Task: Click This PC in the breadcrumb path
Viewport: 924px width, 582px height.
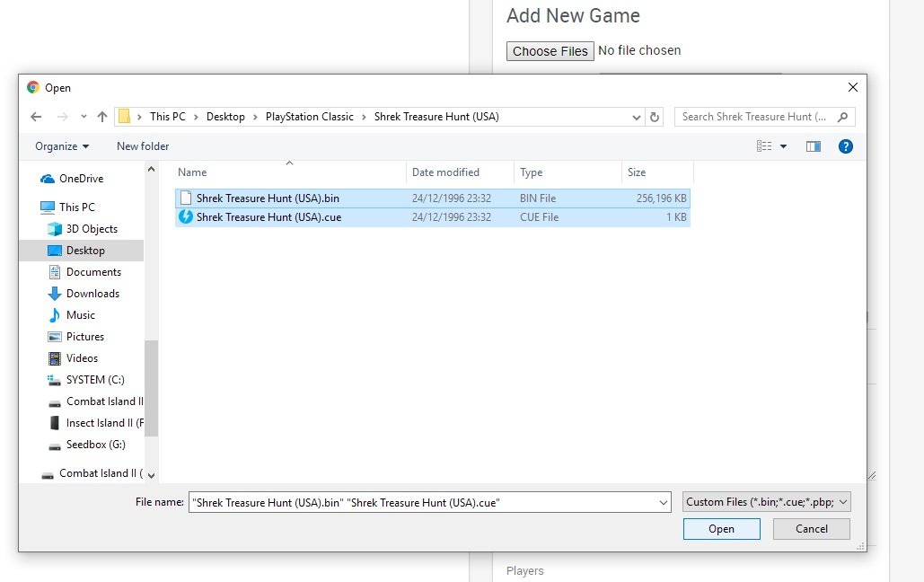Action: [167, 117]
